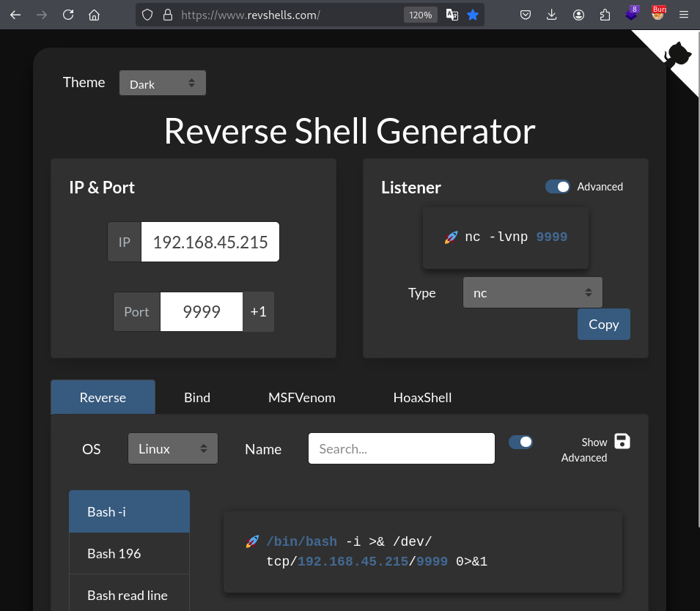Open the translate page icon
Screen dimensions: 700x611
pos(452,15)
